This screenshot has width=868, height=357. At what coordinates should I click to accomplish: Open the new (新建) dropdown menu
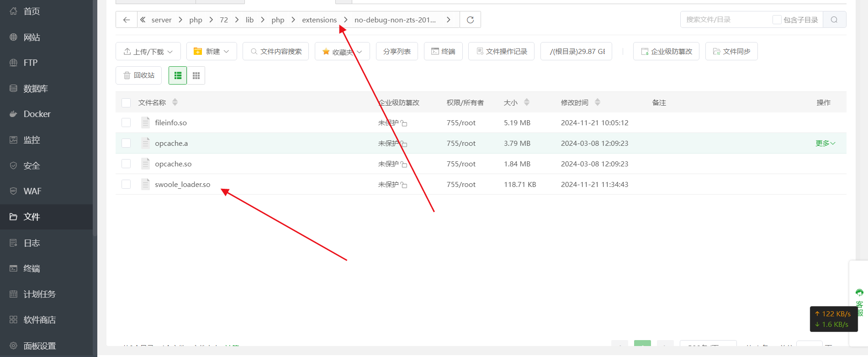[x=212, y=51]
